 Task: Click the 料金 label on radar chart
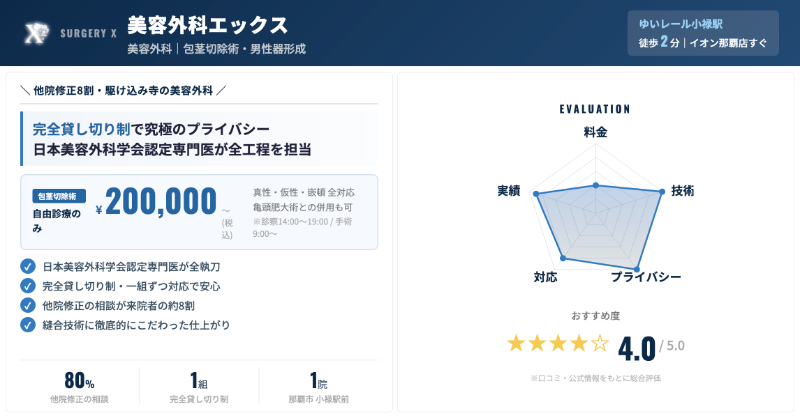pos(596,132)
